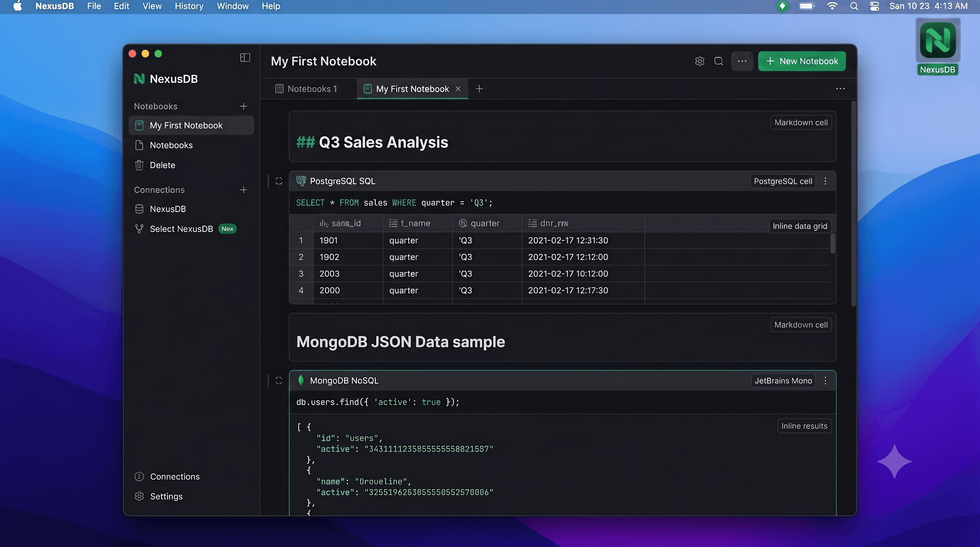
Task: Click the green NexusDB menu bar status icon
Action: pos(782,6)
